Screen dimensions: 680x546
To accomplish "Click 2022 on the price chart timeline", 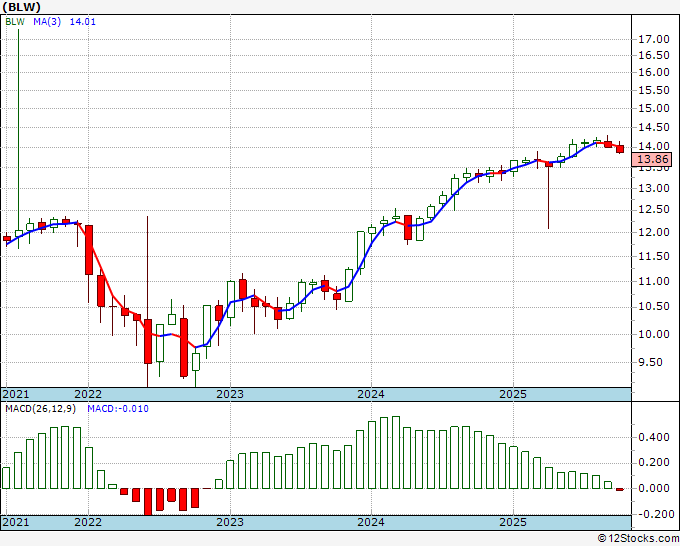I will click(x=88, y=394).
